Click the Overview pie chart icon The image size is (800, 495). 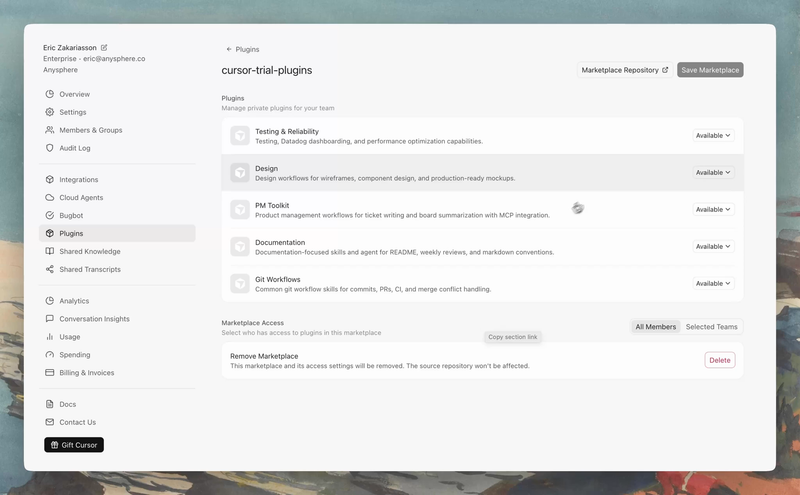(49, 94)
